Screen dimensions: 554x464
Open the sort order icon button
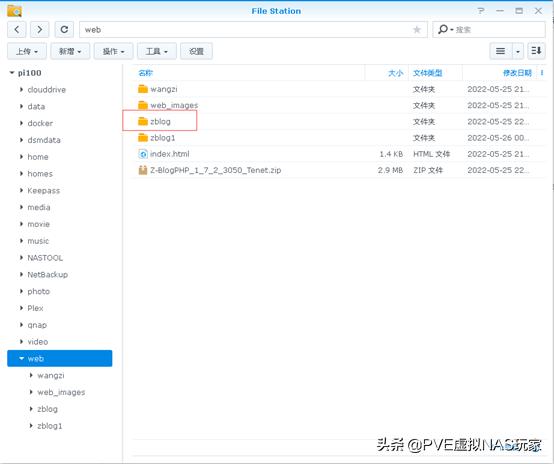click(x=536, y=51)
